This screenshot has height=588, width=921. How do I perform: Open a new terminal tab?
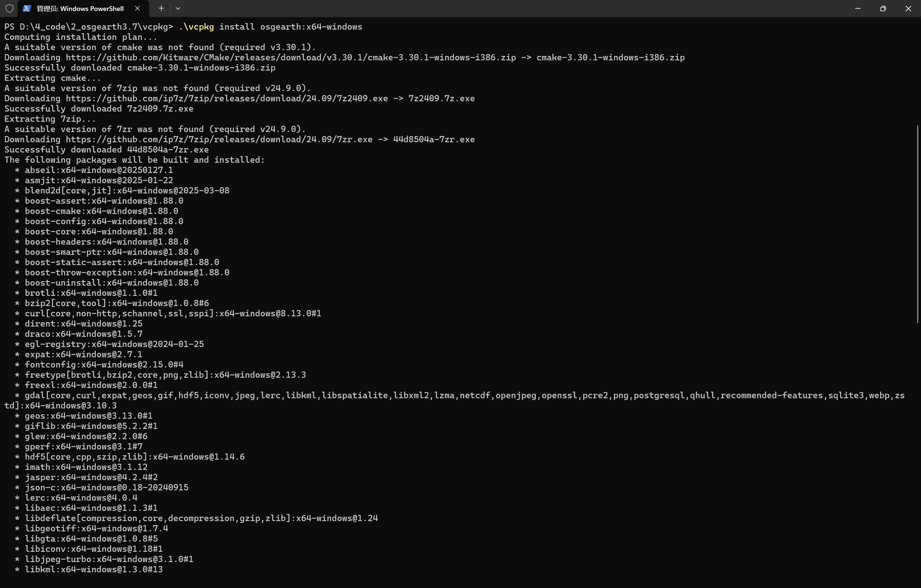tap(161, 8)
